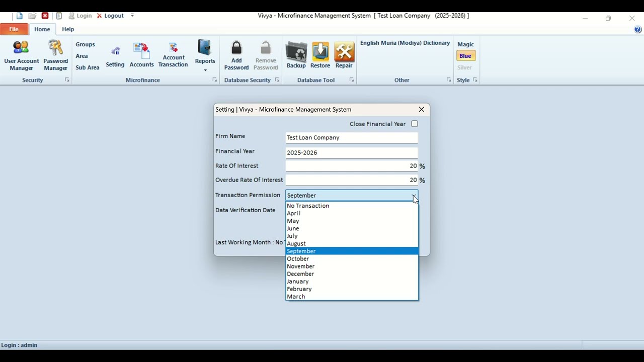The height and width of the screenshot is (362, 644).
Task: Click Login in the quick access toolbar
Action: (x=80, y=16)
